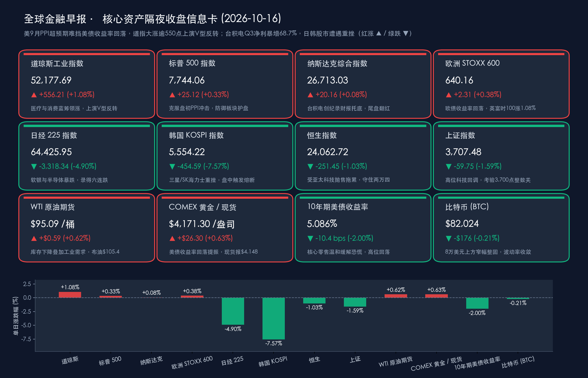Screen dimensions: 588x378
Task: Click the value 7,744.06 on 标普 500 card
Action: pos(187,80)
